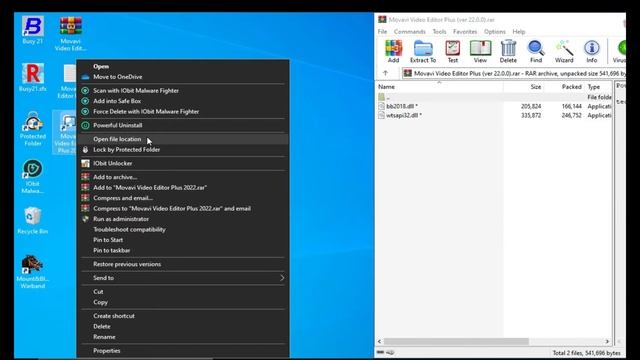Select the Busy 21 desktop icon
640x360 pixels.
(x=32, y=30)
